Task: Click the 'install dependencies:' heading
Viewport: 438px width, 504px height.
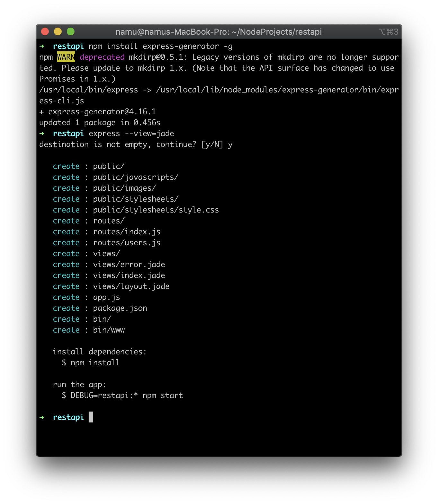Action: point(100,352)
